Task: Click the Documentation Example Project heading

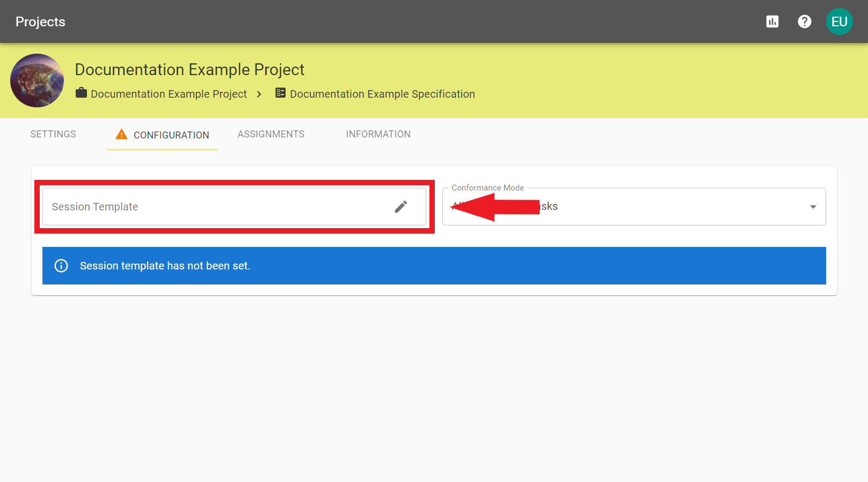Action: [189, 70]
